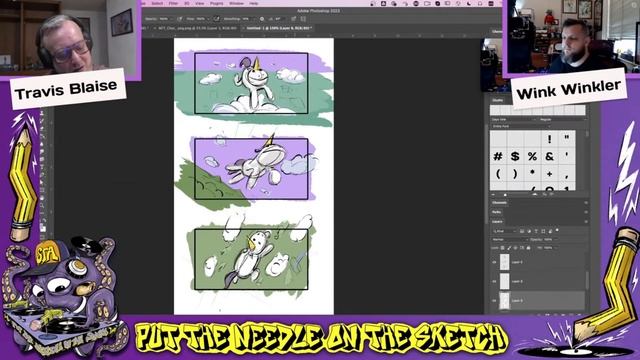Screen dimensions: 640x360
Task: Click the glyph zoom slider handle
Action: pyautogui.click(x=505, y=195)
